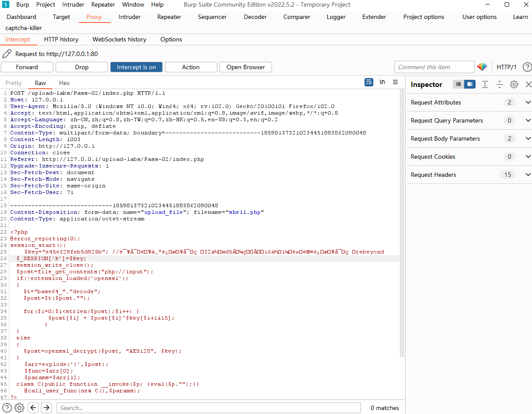Open the Action menu button
The image size is (532, 414).
tap(191, 67)
